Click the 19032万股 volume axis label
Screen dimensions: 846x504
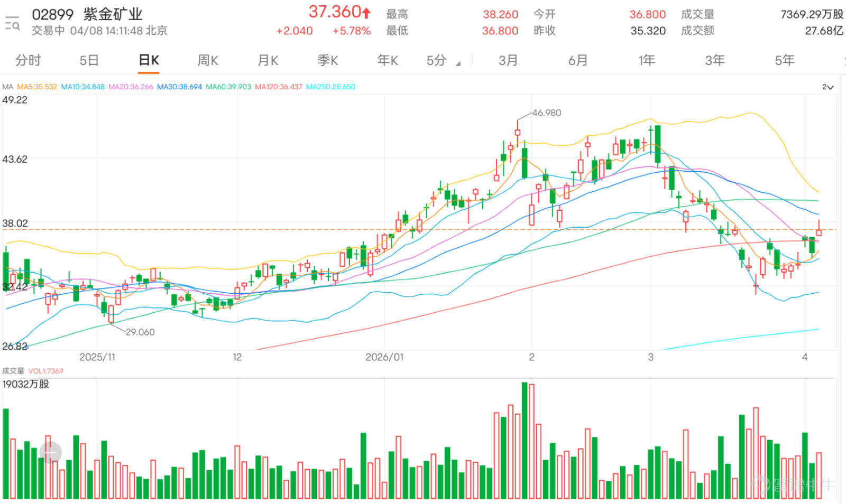click(x=26, y=384)
